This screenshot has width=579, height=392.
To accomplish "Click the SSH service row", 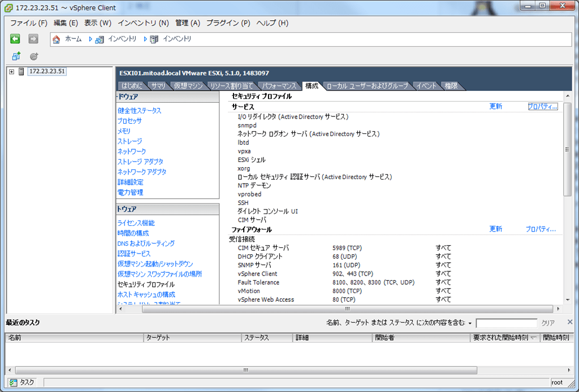I will click(243, 203).
